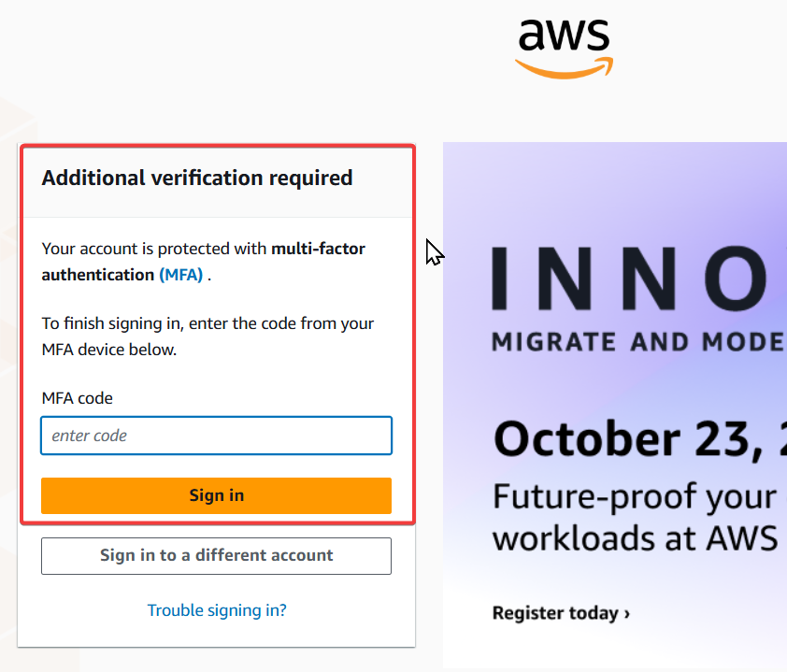Click the Your account is protected text
The height and width of the screenshot is (672, 787).
pyautogui.click(x=154, y=250)
